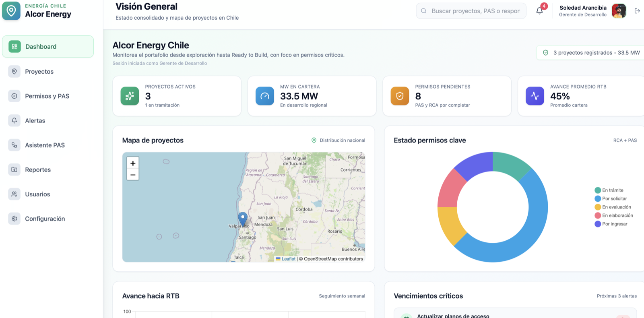Screen dimensions: 644x318
Task: Click the 33.5 MW value
Action: pos(299,96)
